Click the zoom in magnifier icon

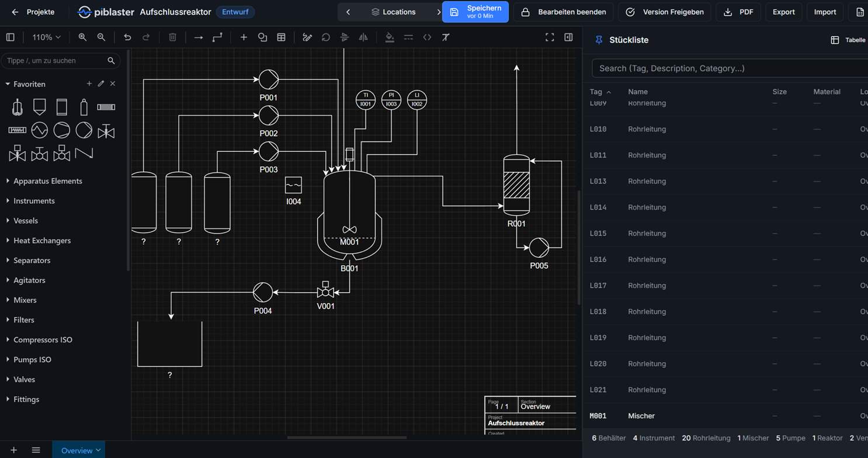(82, 37)
